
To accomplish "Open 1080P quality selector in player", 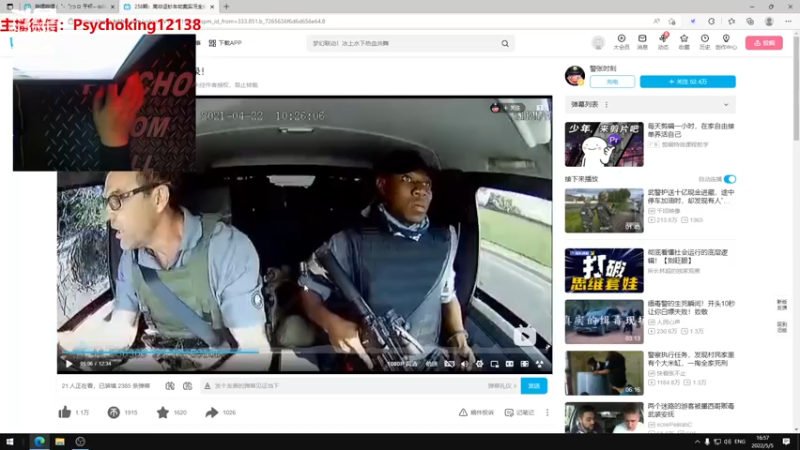I will 402,364.
